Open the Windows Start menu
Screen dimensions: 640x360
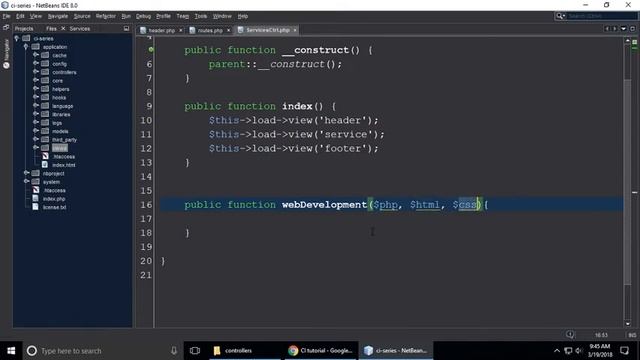(11, 351)
